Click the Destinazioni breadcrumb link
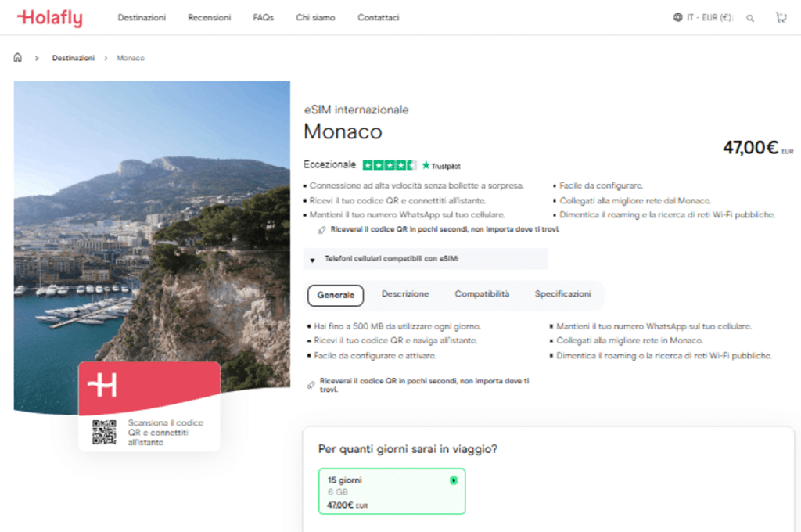 click(x=74, y=58)
